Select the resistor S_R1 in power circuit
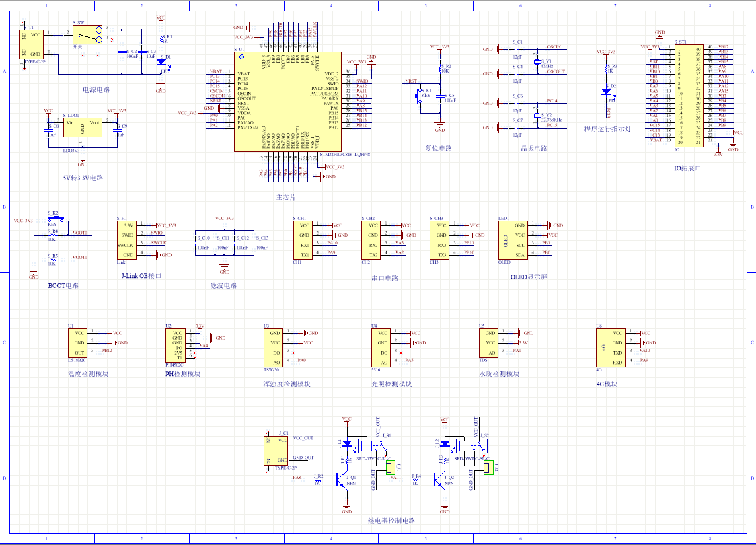756x545 pixels. coord(161,40)
